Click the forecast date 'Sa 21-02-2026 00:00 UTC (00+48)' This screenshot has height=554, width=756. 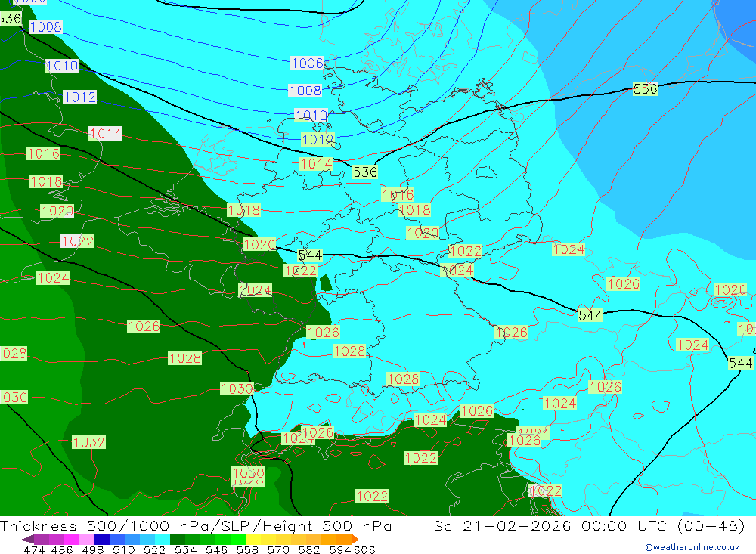tap(589, 525)
